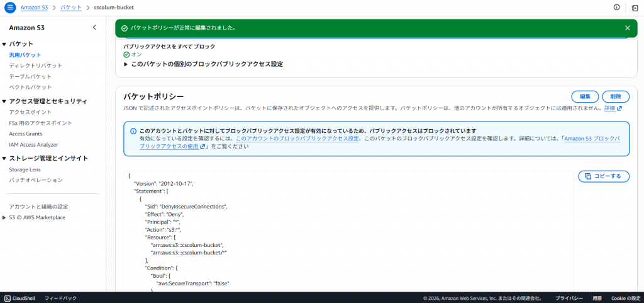The height and width of the screenshot is (303, 644).
Task: Expand individual block public access settings
Action: coord(126,64)
